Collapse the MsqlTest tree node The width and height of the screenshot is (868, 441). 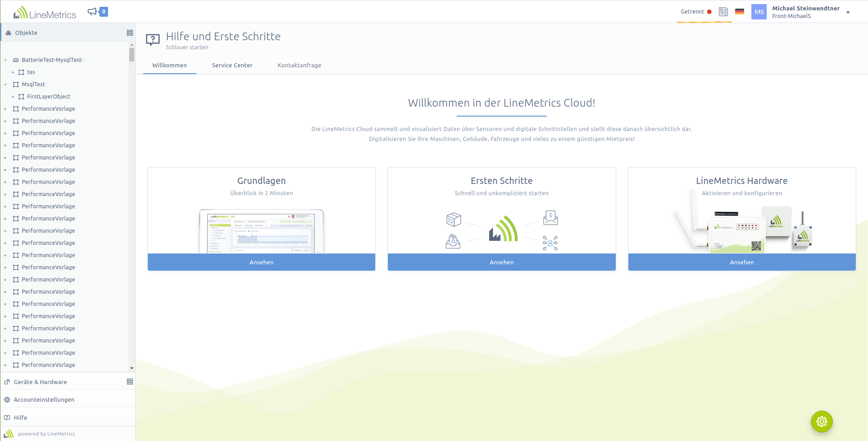click(5, 84)
